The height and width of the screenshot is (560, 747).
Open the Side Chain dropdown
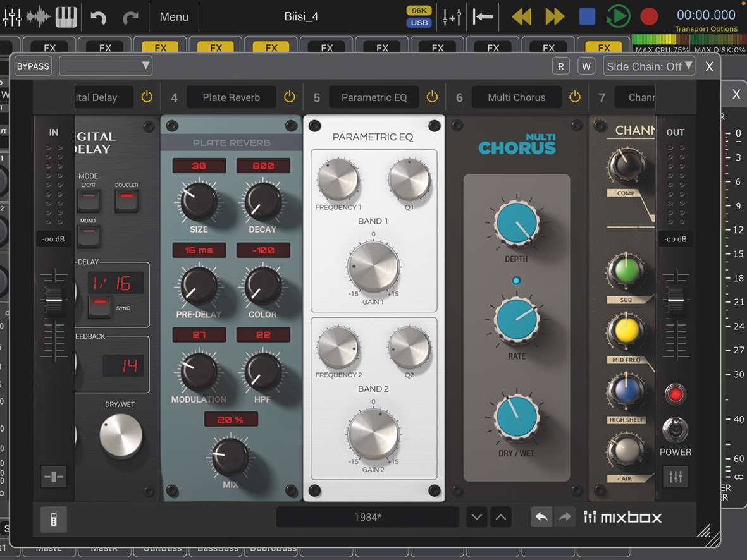pos(650,66)
